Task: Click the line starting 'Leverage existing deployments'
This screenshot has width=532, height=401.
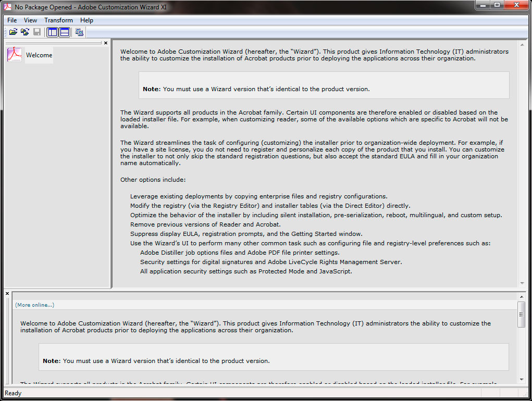Action: point(259,196)
